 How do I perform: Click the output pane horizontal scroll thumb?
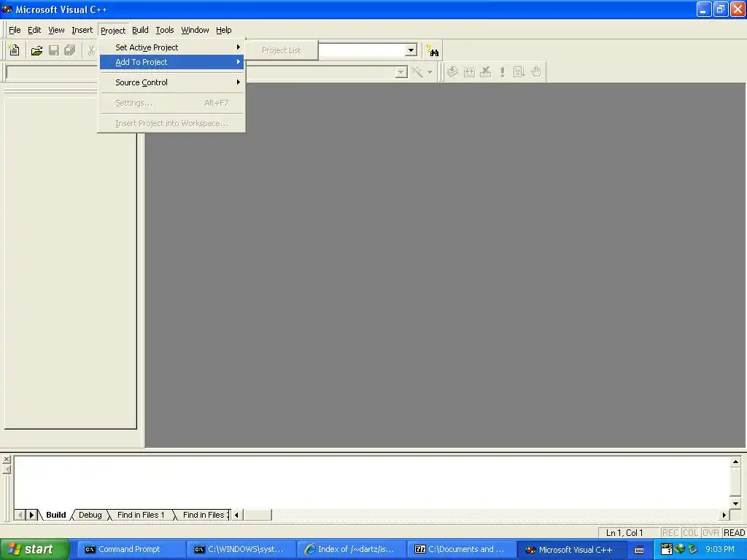pos(257,515)
